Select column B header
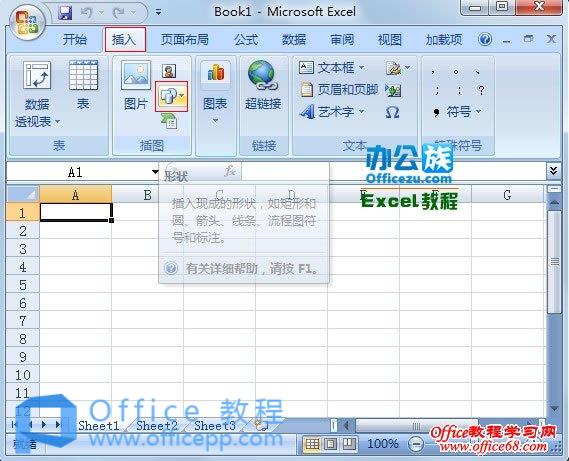The height and width of the screenshot is (461, 569). tap(147, 195)
